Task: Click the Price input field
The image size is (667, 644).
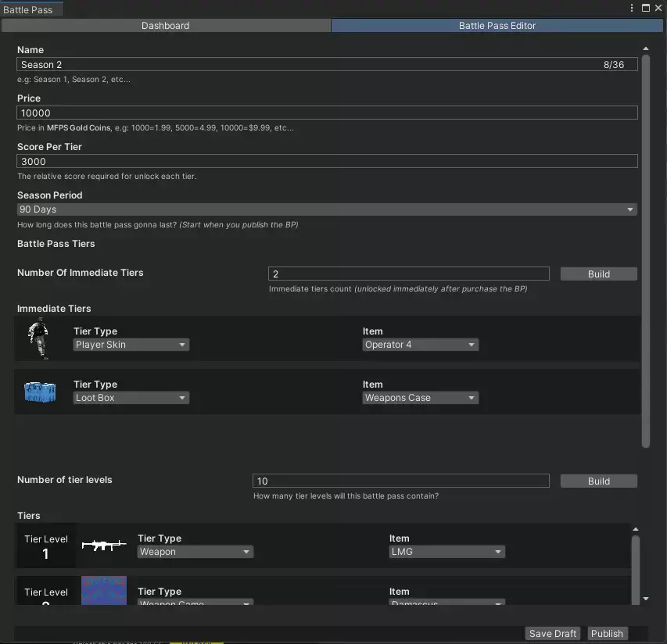Action: click(327, 113)
